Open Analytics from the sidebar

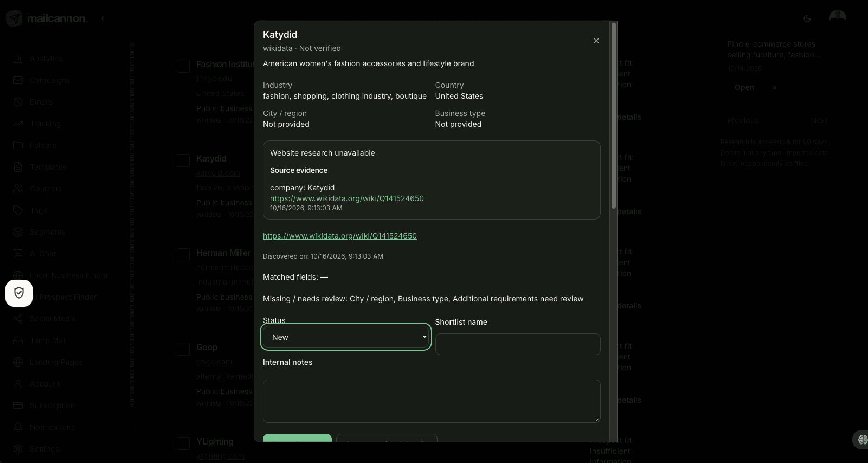[x=46, y=59]
